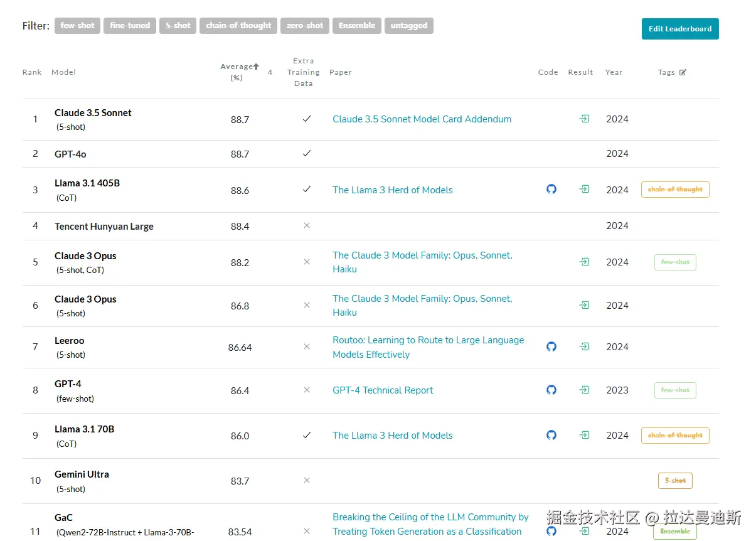Open Routoo: Learning to Route paper link
Viewport: 756px width, 541px height.
pyautogui.click(x=428, y=347)
